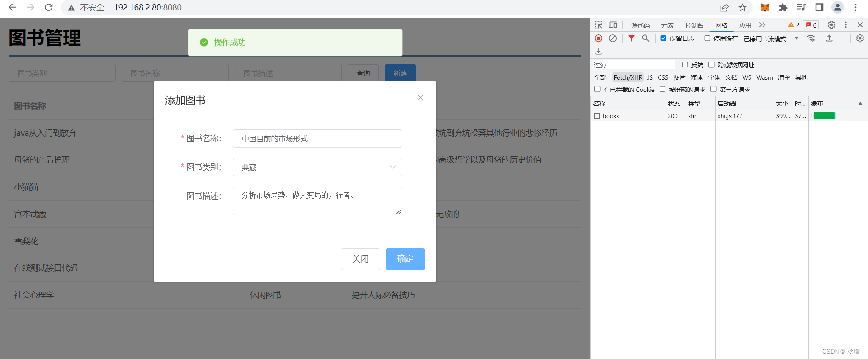Tick the checkbox next to the books request

[597, 116]
